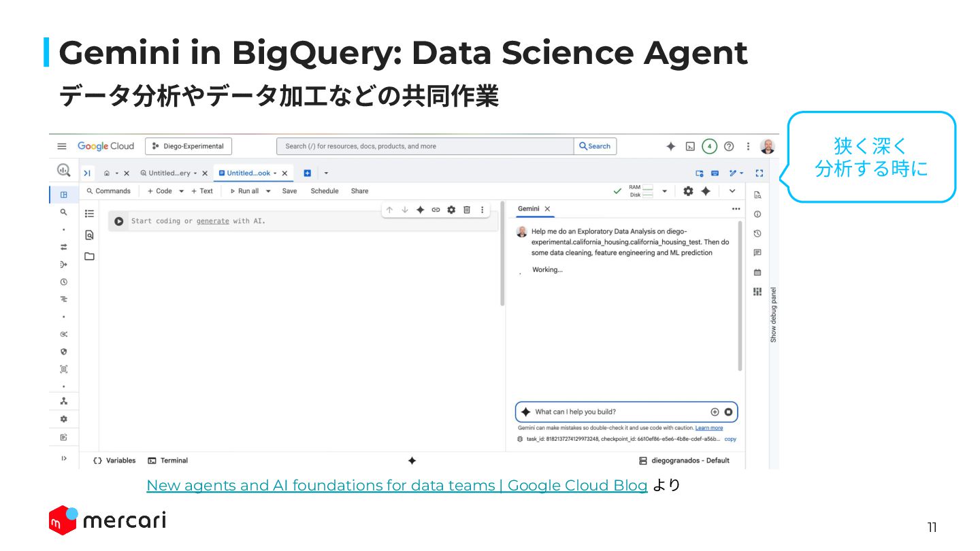980x551 pixels.
Task: Switch to Untitled query tab
Action: pos(169,173)
